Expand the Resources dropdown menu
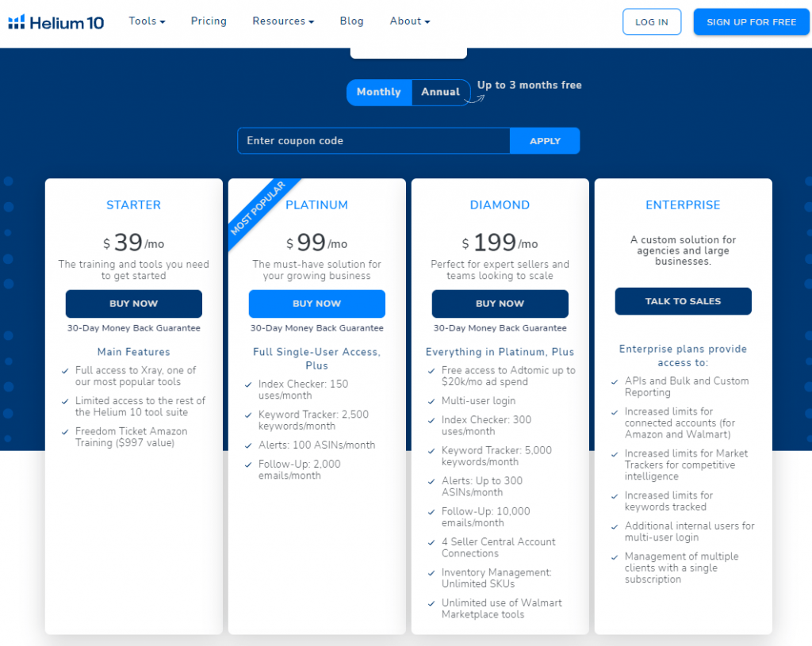Viewport: 812px width, 646px height. (283, 21)
